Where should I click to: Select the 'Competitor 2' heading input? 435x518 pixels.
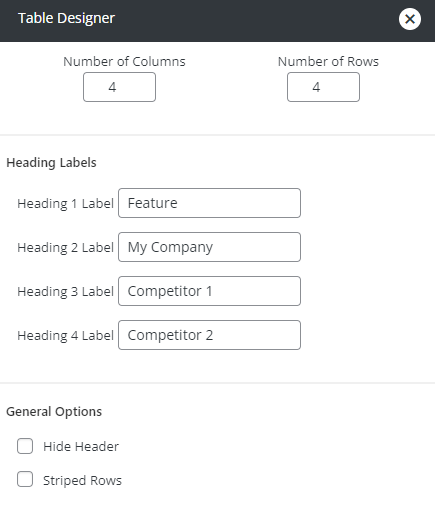coord(209,335)
